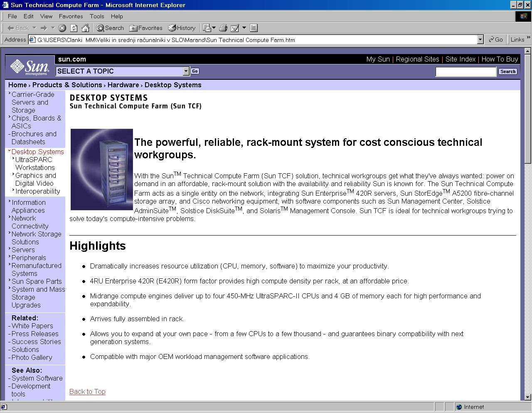This screenshot has height=413, width=532.
Task: Open the Favorites menu
Action: pyautogui.click(x=71, y=16)
